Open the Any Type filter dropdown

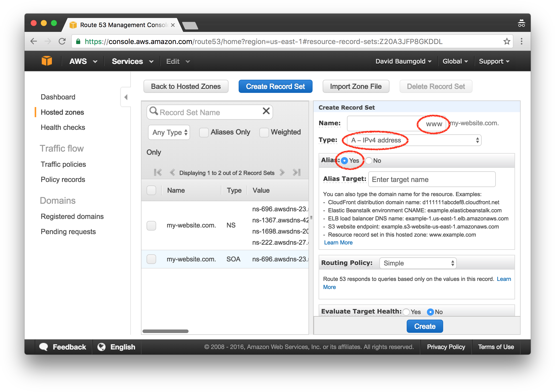(169, 132)
